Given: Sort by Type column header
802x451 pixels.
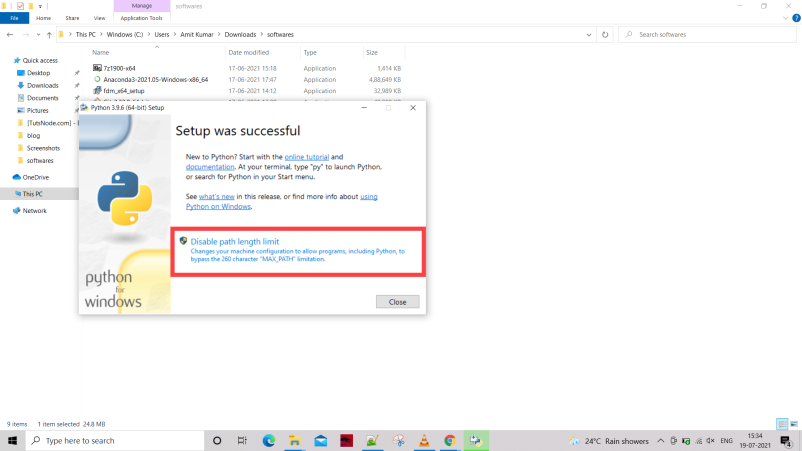Looking at the screenshot, I should (310, 53).
